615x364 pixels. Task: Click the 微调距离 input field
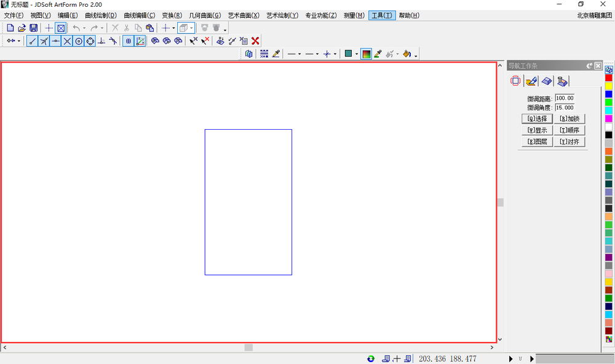click(565, 98)
